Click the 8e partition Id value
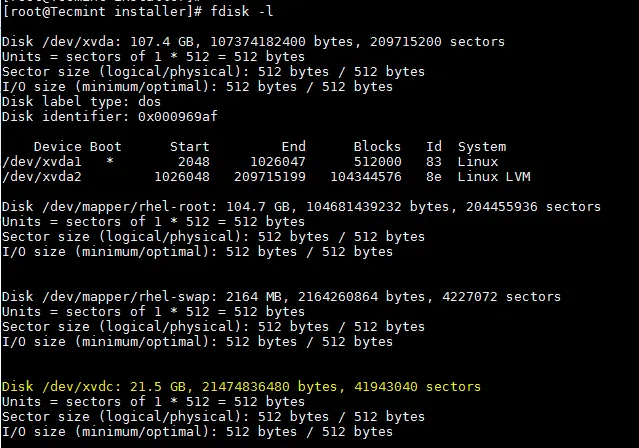The height and width of the screenshot is (448, 639). (434, 176)
